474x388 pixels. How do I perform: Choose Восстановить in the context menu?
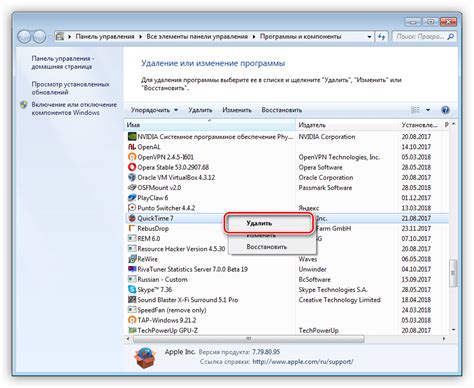pyautogui.click(x=267, y=247)
